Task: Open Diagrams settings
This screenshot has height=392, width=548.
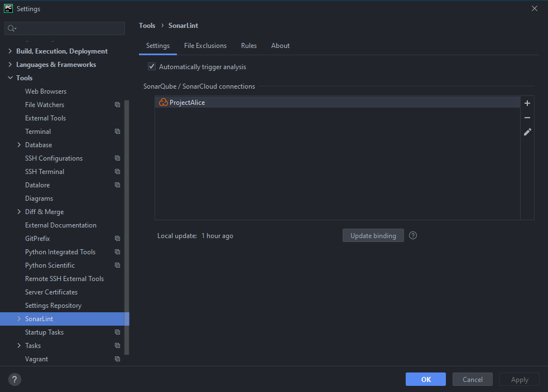Action: pyautogui.click(x=39, y=199)
